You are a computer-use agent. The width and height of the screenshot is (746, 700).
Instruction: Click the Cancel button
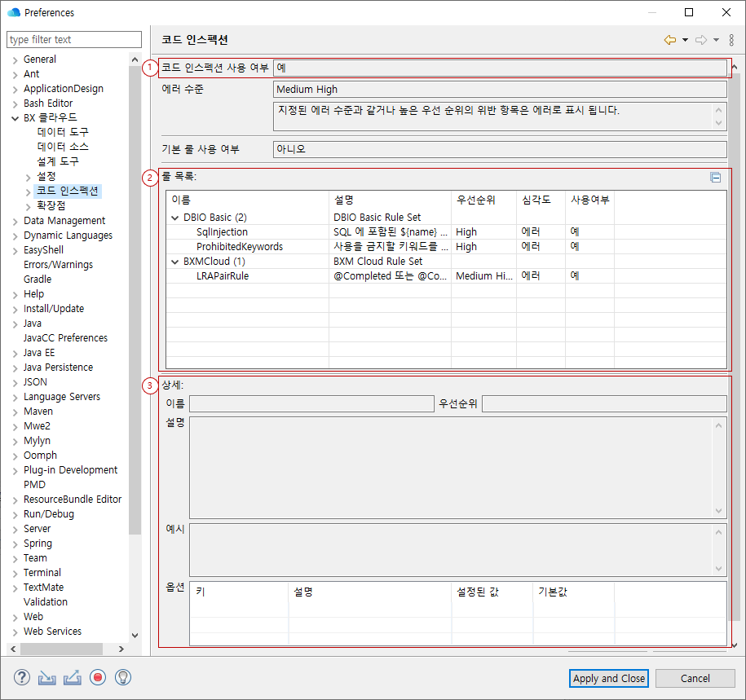click(695, 678)
